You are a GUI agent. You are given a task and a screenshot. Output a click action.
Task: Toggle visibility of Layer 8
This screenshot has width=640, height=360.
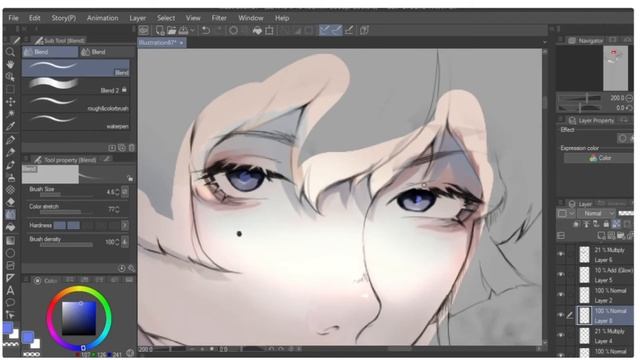(561, 315)
